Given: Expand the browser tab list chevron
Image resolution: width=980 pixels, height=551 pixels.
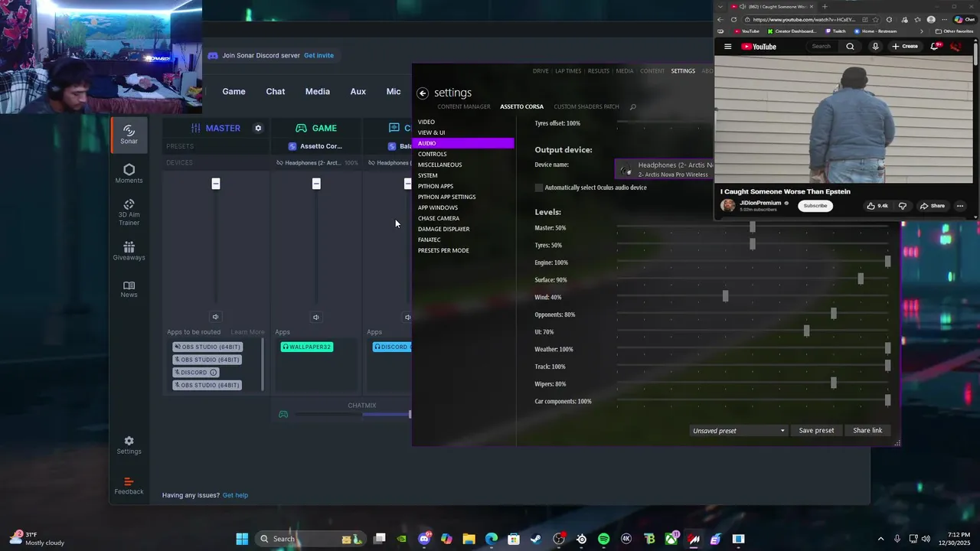Looking at the screenshot, I should coord(720,6).
